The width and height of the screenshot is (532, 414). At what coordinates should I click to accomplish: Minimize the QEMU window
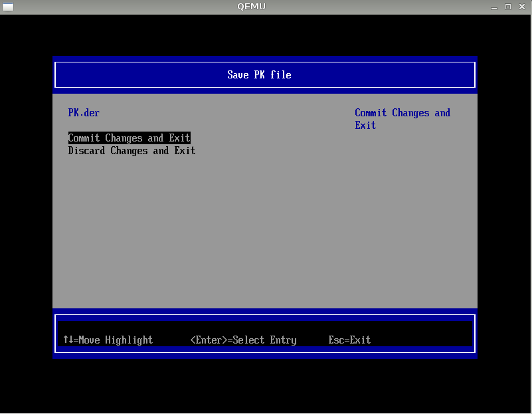click(494, 7)
